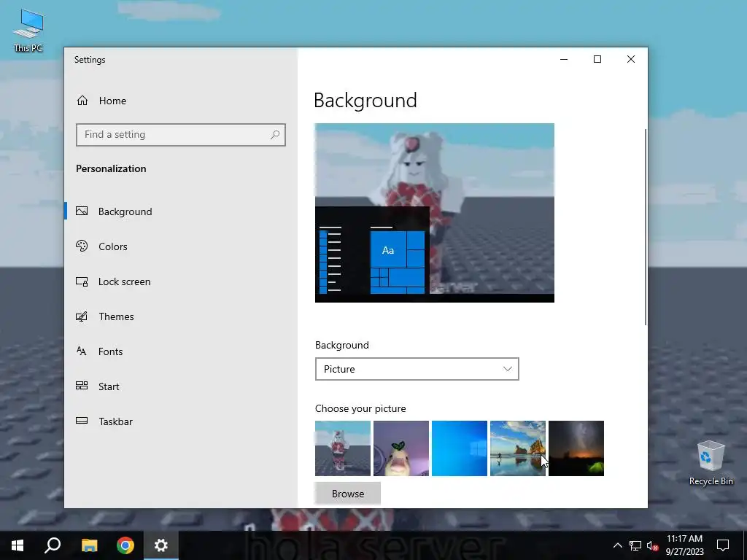The height and width of the screenshot is (560, 747).
Task: Select the blue Windows logo wallpaper thumbnail
Action: tap(460, 448)
